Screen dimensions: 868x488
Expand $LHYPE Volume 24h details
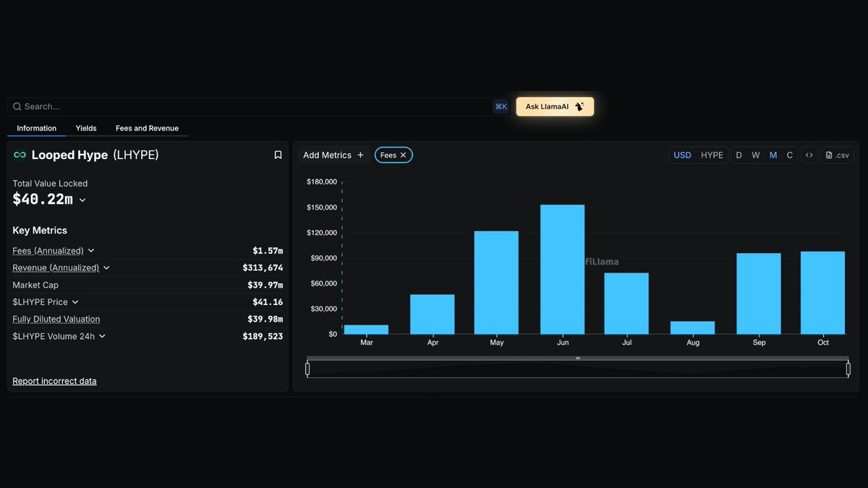102,336
